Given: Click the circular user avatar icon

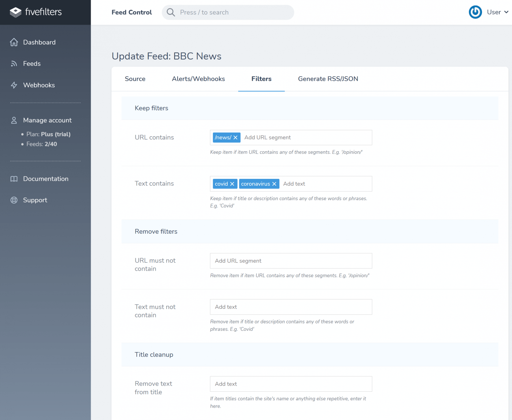Looking at the screenshot, I should 475,12.
